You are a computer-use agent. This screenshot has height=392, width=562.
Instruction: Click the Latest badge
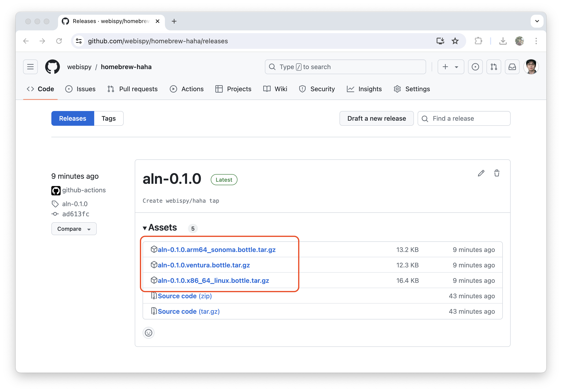(224, 180)
